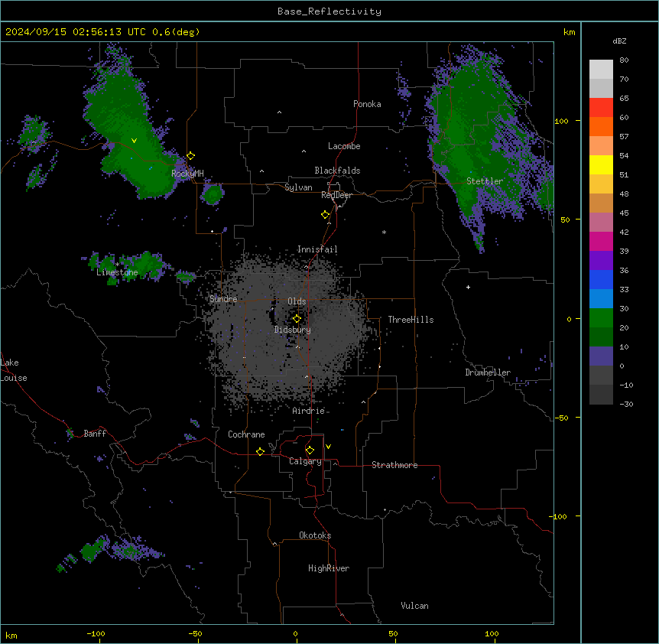The width and height of the screenshot is (659, 644).
Task: Click the white plus marker northwest of Drumheller
Action: point(468,287)
